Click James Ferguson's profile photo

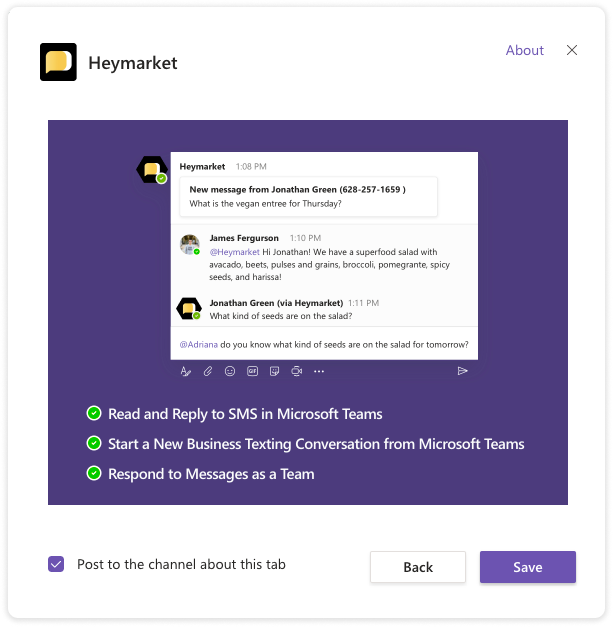[190, 244]
